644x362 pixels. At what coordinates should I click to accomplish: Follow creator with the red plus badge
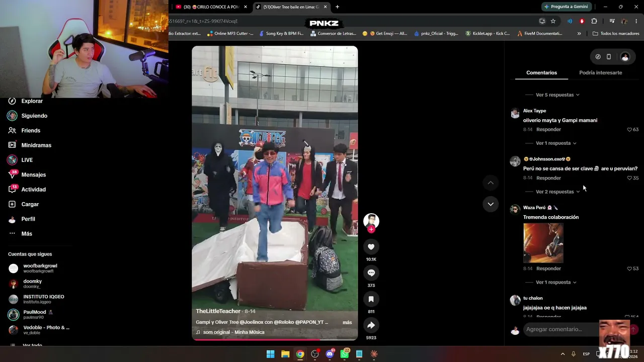371,229
